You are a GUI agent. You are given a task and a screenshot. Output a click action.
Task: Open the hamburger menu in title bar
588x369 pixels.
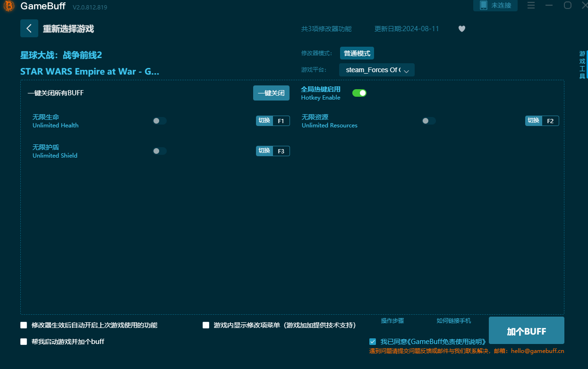(x=531, y=5)
